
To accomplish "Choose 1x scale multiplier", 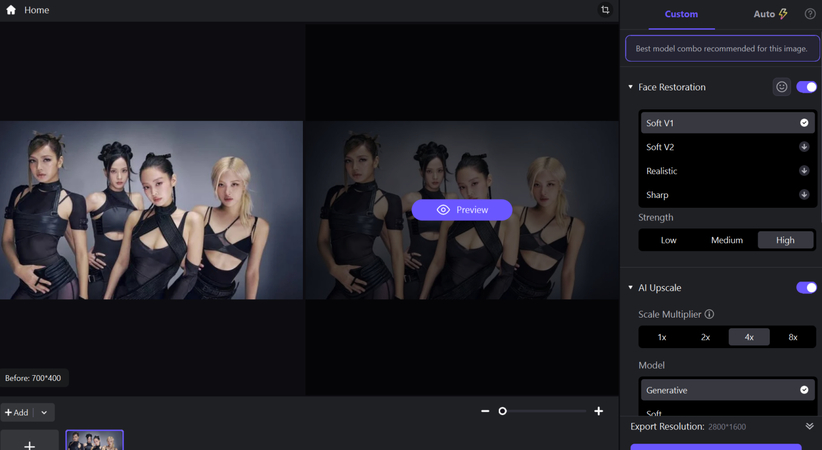I will pyautogui.click(x=662, y=337).
